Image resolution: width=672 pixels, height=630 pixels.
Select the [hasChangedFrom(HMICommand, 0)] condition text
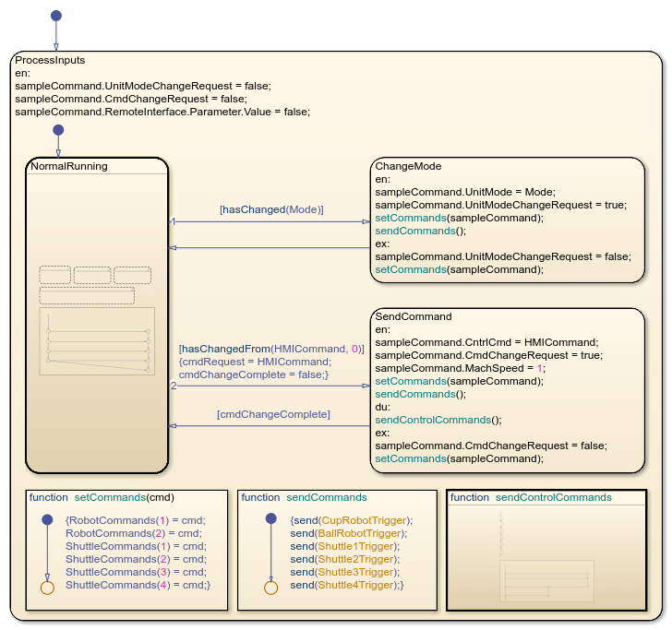[271, 349]
